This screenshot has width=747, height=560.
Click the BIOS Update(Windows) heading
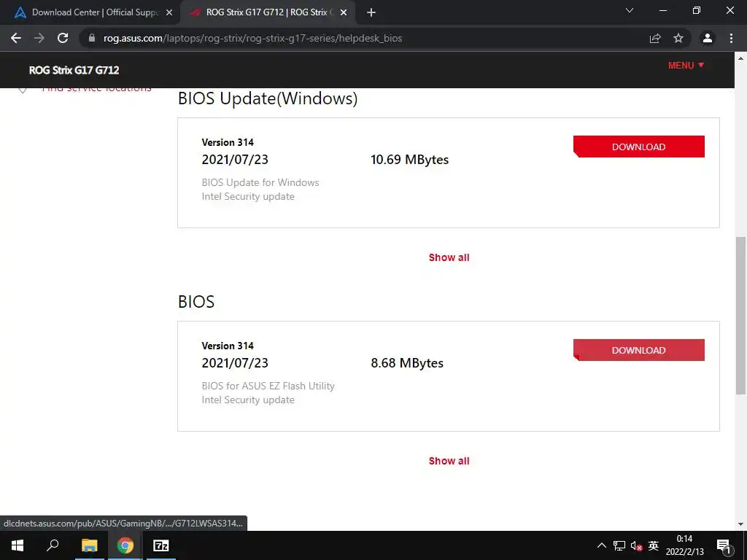[268, 98]
